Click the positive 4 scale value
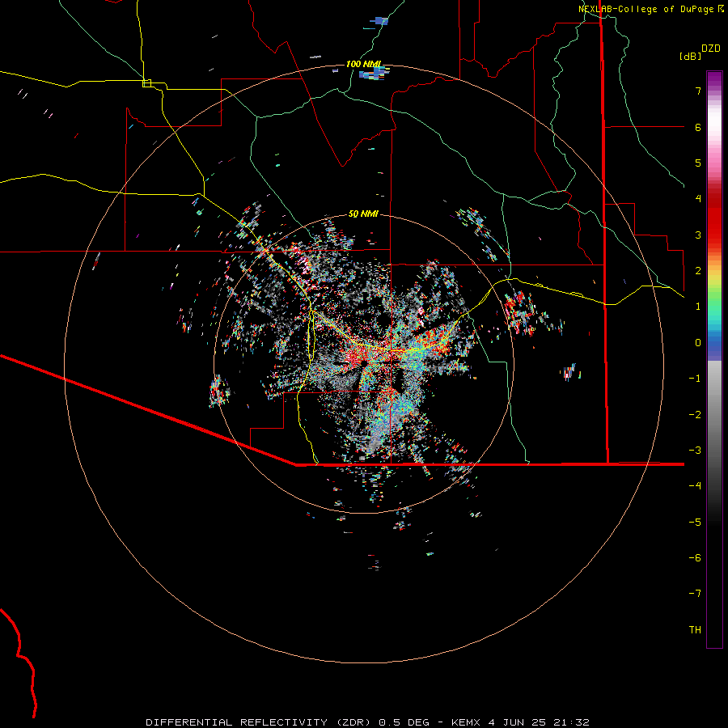 click(x=698, y=199)
